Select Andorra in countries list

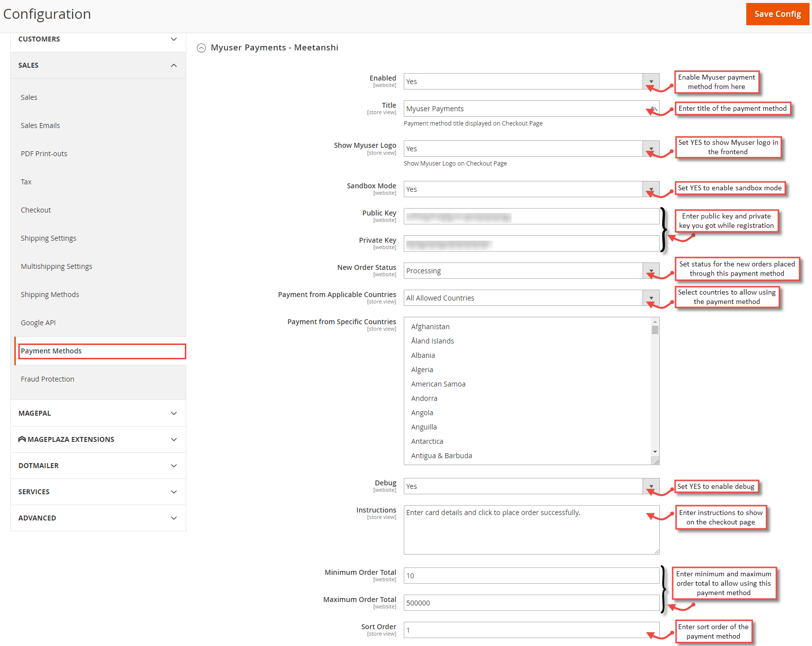point(424,398)
